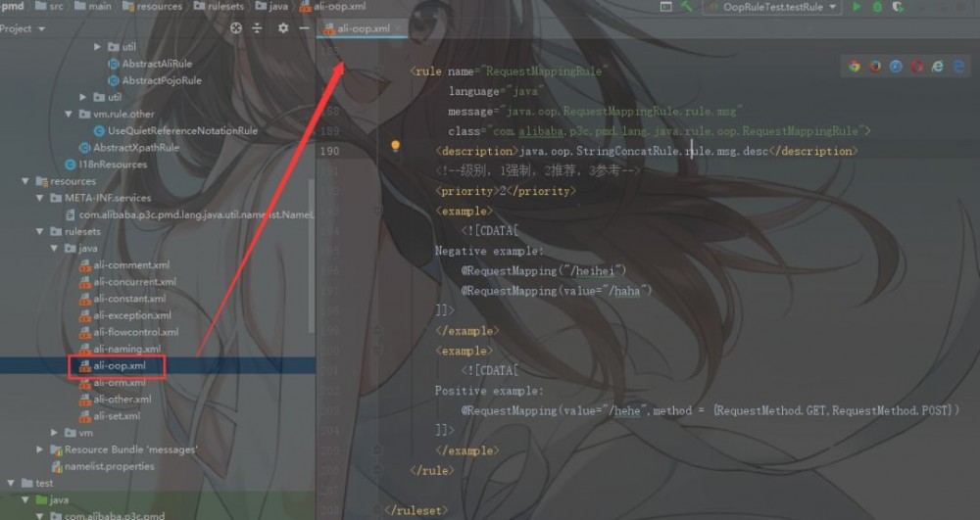980x520 pixels.
Task: Collapse the META-INF.services folder
Action: point(39,198)
